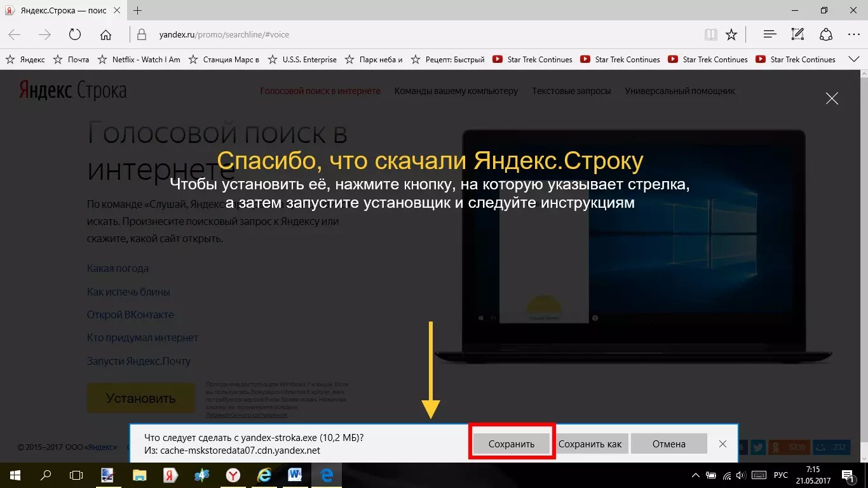The width and height of the screenshot is (868, 488).
Task: Select Команды вашему компьютеру tab
Action: tap(456, 91)
